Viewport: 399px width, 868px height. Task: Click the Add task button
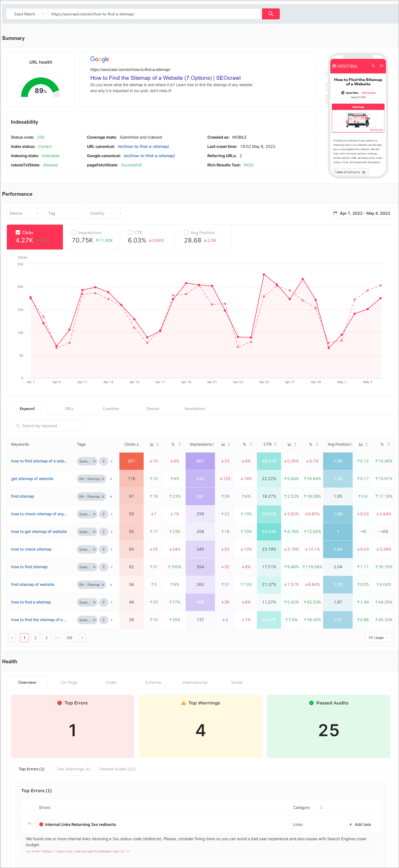pyautogui.click(x=360, y=825)
